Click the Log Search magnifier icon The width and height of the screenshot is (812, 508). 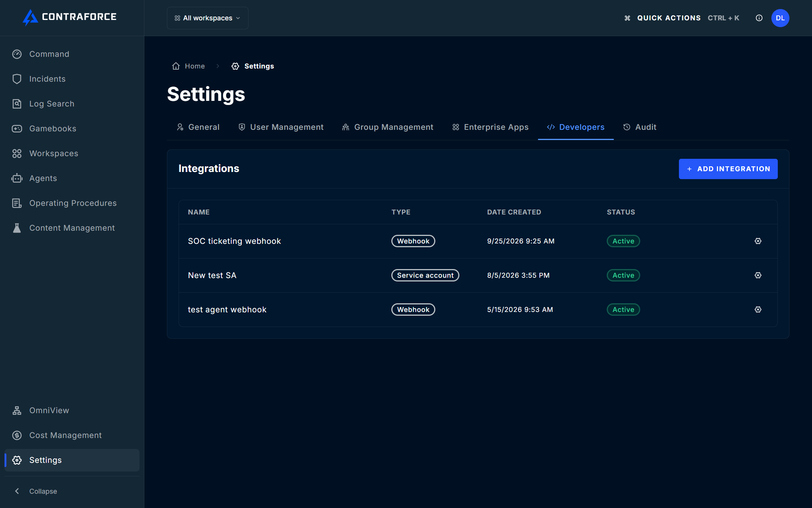tap(17, 104)
